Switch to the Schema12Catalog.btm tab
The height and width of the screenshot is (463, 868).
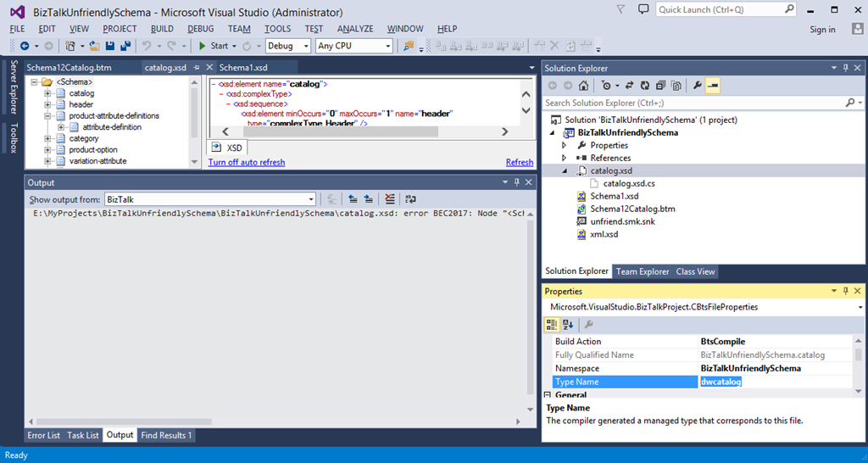[x=70, y=68]
